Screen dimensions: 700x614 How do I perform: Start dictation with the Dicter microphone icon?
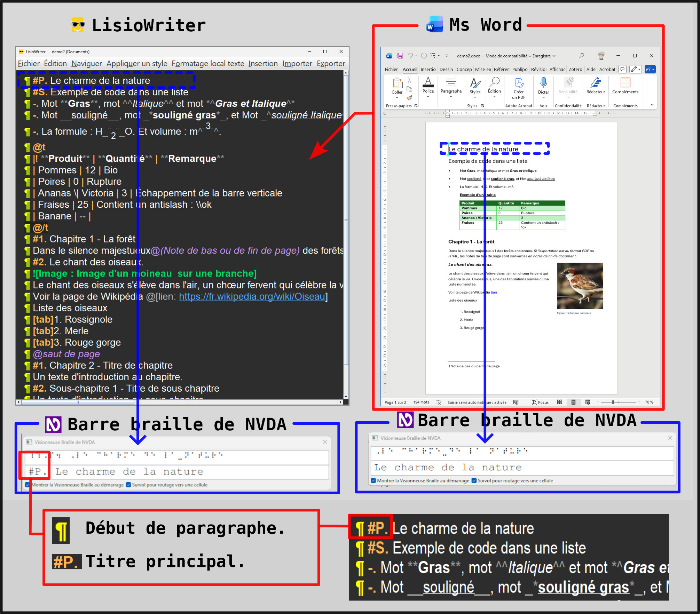[x=544, y=82]
